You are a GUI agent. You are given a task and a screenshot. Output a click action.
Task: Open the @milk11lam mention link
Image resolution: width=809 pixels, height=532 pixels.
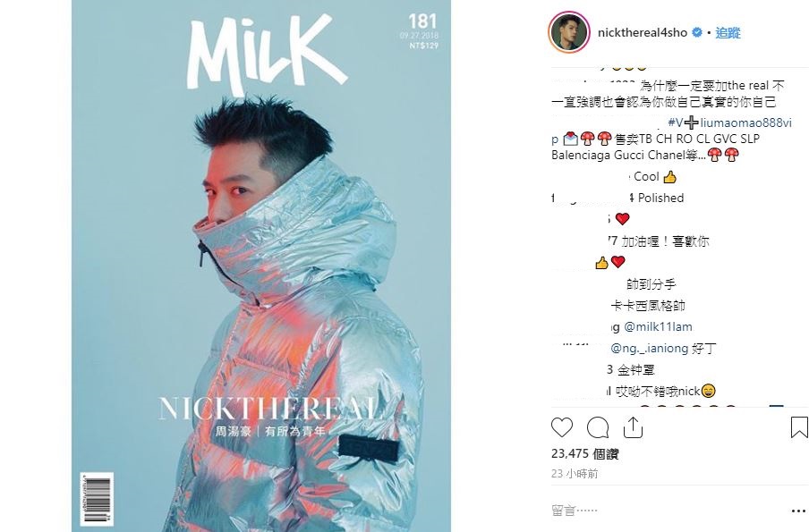click(658, 327)
